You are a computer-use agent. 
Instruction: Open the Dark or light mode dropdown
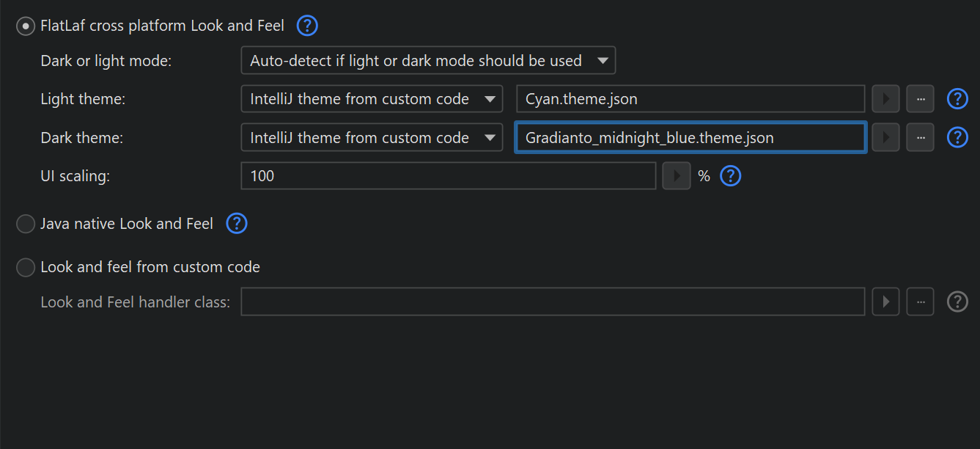(x=428, y=61)
